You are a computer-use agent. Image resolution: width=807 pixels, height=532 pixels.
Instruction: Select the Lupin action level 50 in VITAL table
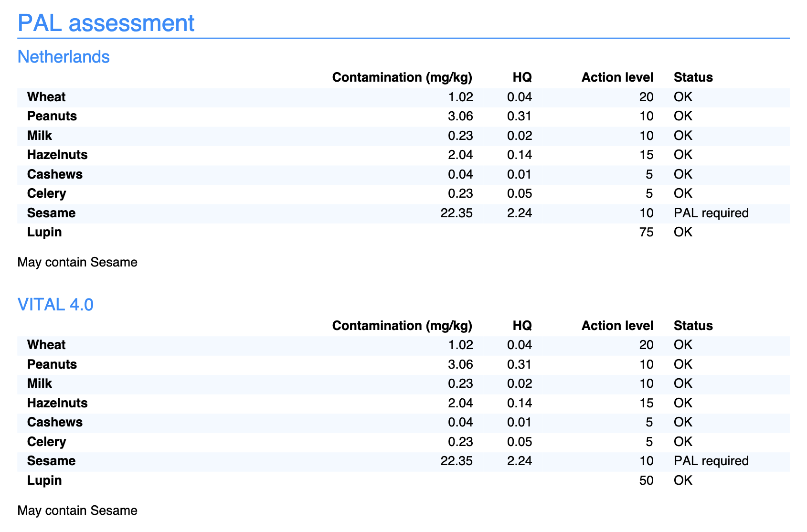pyautogui.click(x=648, y=480)
